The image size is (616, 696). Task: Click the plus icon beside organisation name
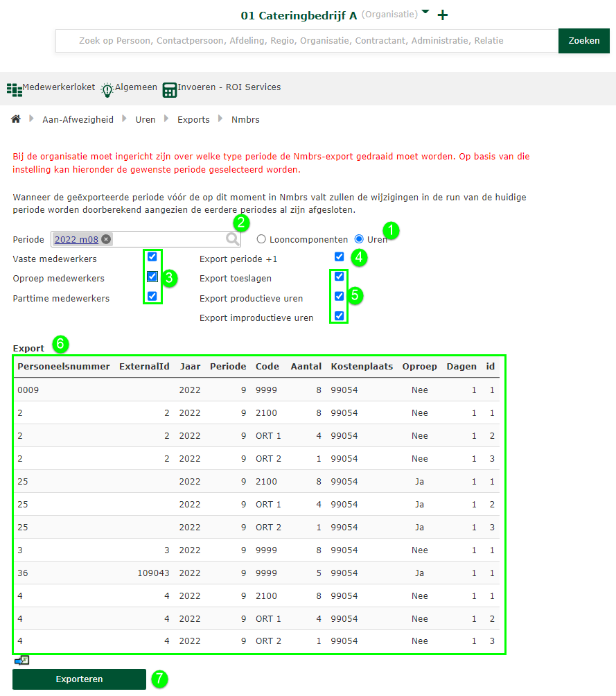443,15
